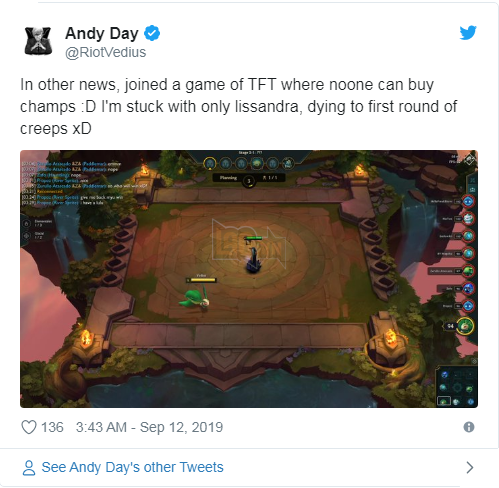The image size is (499, 488).
Task: Click the minimap in the game's corner
Action: [x=457, y=387]
